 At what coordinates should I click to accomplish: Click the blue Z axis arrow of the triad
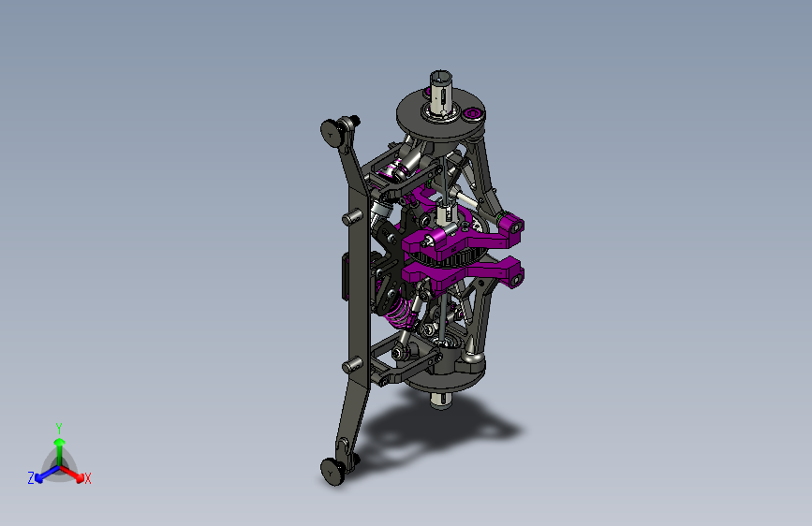47,474
